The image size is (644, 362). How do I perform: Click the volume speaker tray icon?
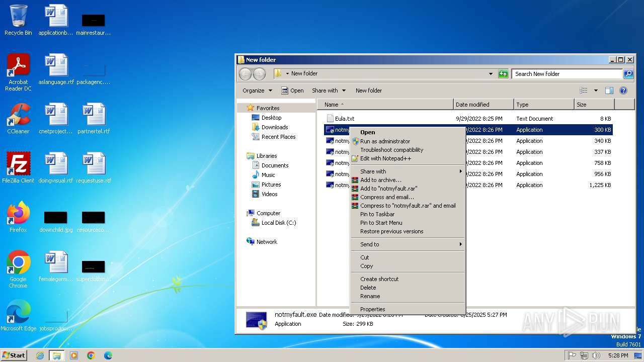pyautogui.click(x=596, y=355)
